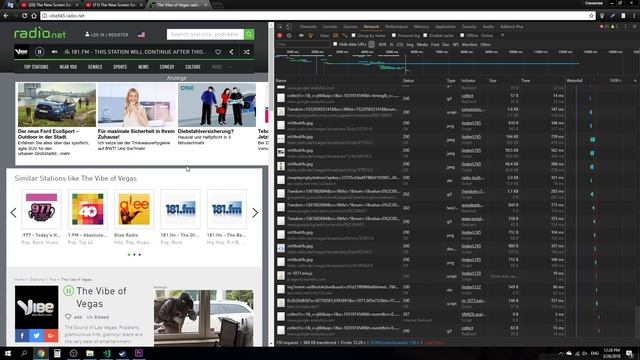
Task: Open the Online throttling dropdown
Action: tap(487, 36)
